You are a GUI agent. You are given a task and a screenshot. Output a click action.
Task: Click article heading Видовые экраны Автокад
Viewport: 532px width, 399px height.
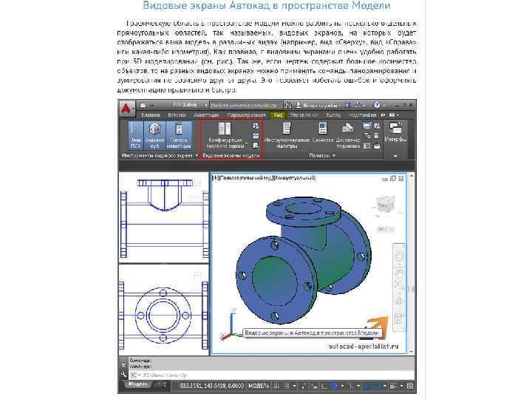tap(267, 5)
